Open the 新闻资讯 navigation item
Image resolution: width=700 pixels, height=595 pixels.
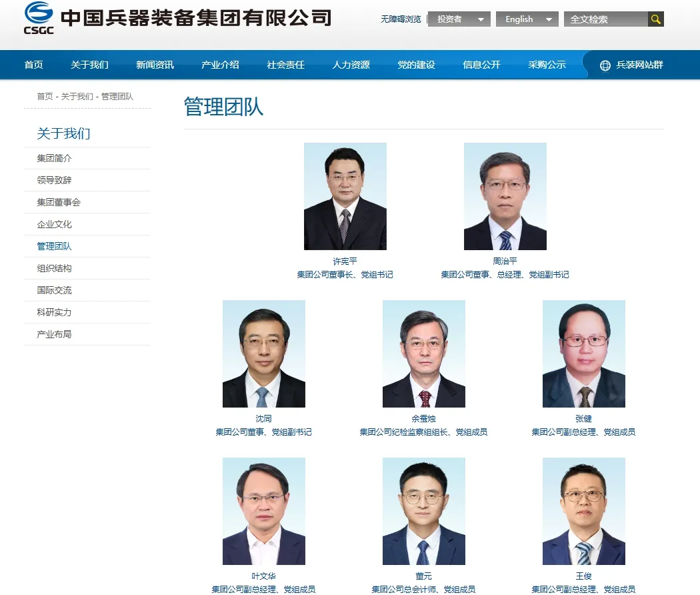[x=155, y=65]
